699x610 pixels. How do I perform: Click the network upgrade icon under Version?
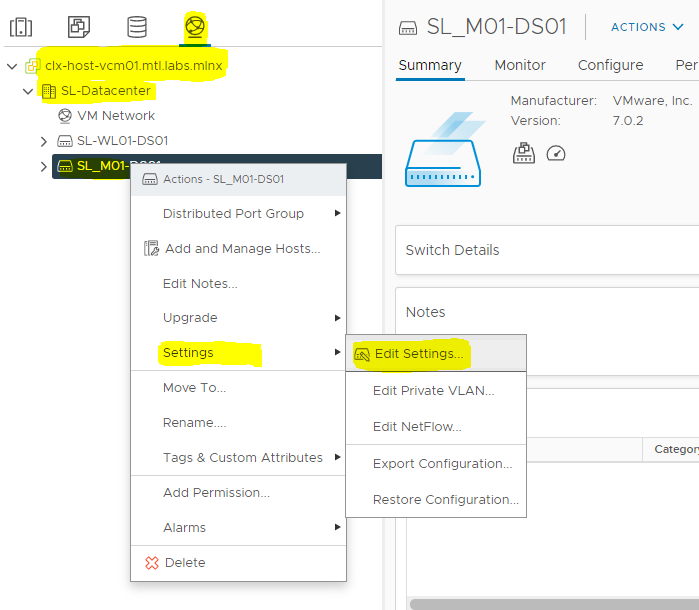click(x=523, y=153)
